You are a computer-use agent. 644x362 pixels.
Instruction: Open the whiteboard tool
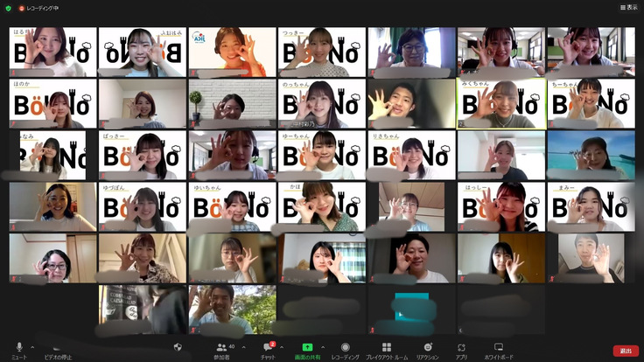tap(499, 349)
